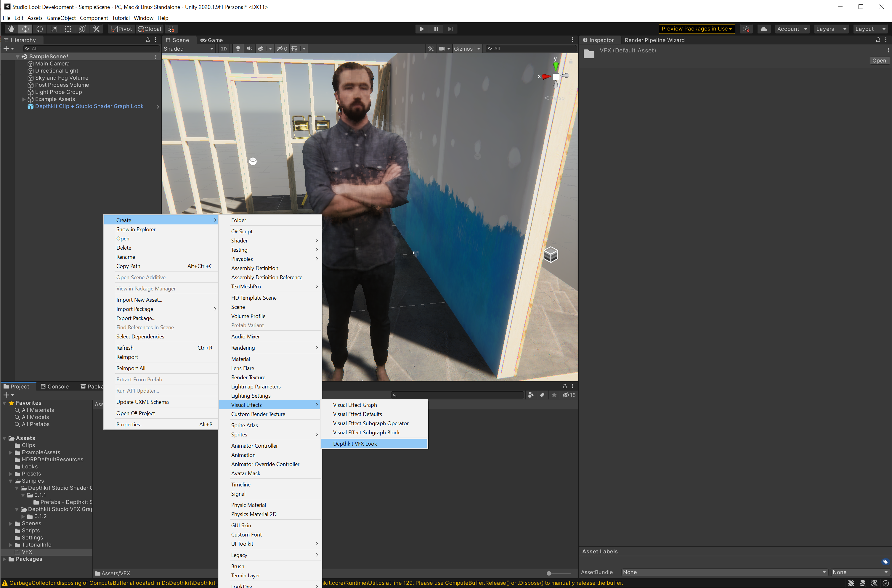Toggle Pivot handle position button
Screen dimensions: 892x588
(121, 29)
